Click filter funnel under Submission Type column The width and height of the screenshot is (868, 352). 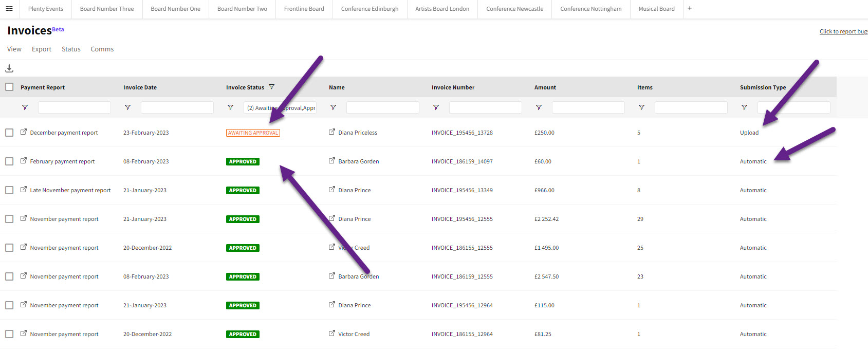[744, 107]
